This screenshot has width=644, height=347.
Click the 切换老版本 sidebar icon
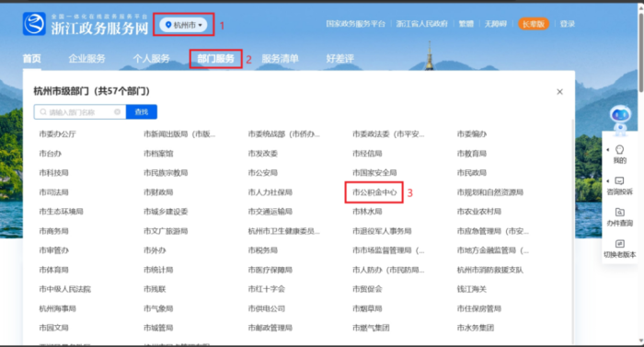619,244
